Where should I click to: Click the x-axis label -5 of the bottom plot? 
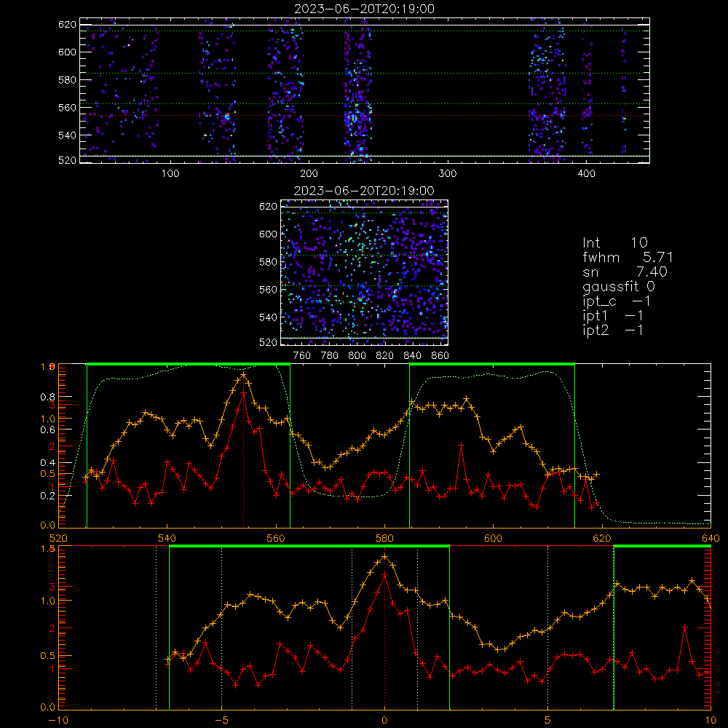221,720
